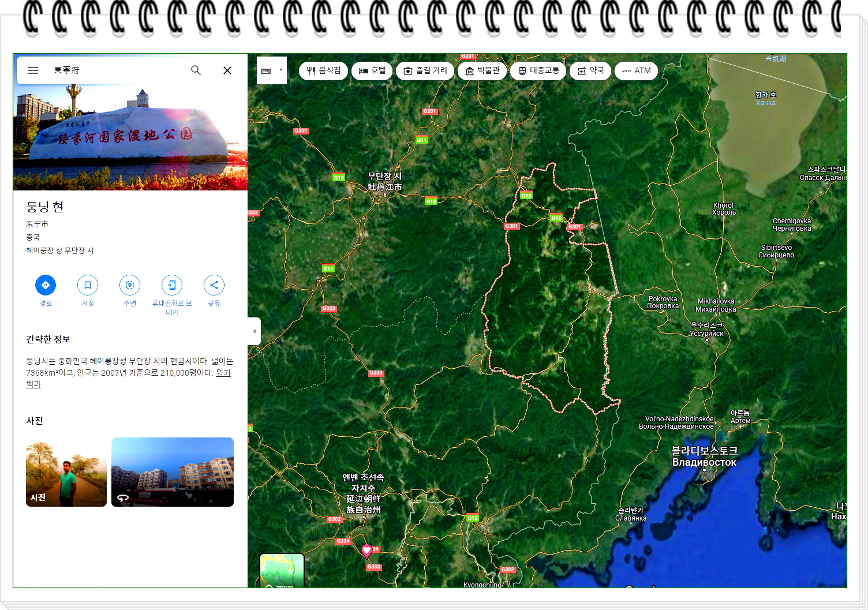Filter map by 박물관 museums
The height and width of the screenshot is (610, 868).
pos(482,71)
